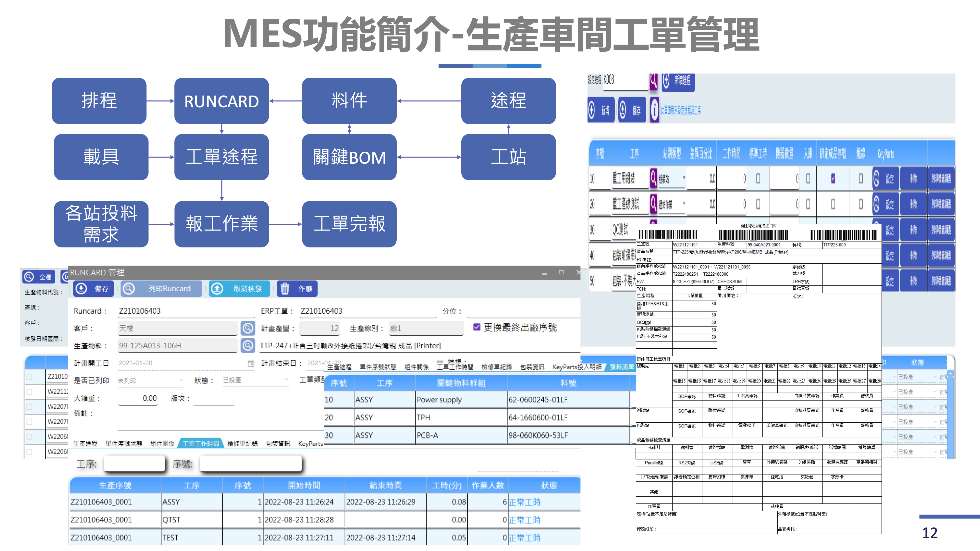Click the 報工作業 flowchart box
980x551 pixels.
pyautogui.click(x=221, y=224)
